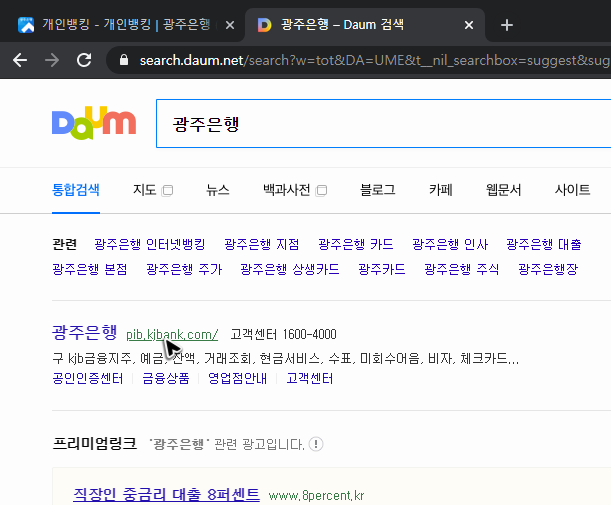Image resolution: width=611 pixels, height=505 pixels.
Task: Focus the Daum search box containing 광주은행
Action: 383,124
